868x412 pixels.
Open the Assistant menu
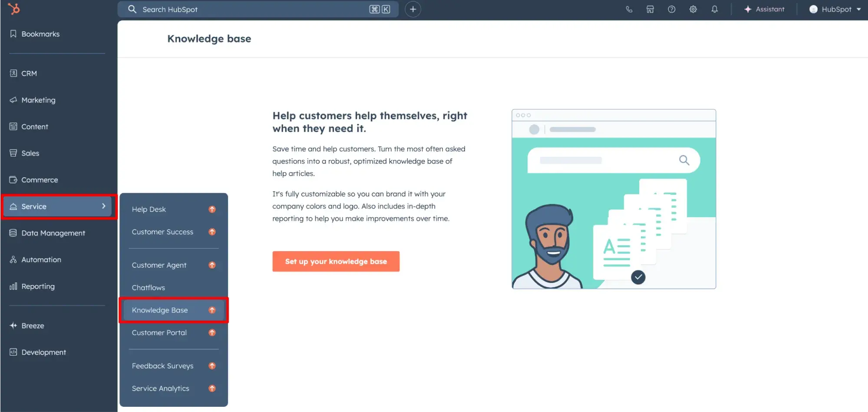click(765, 9)
